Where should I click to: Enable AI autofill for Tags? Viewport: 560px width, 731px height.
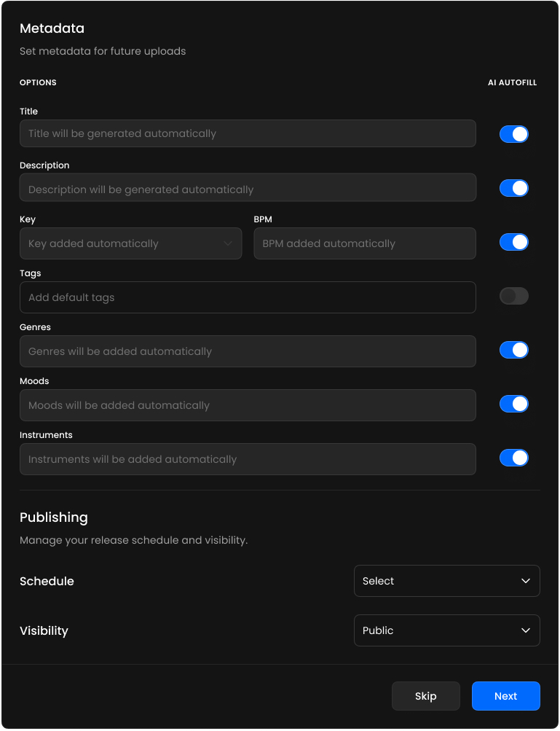coord(513,296)
